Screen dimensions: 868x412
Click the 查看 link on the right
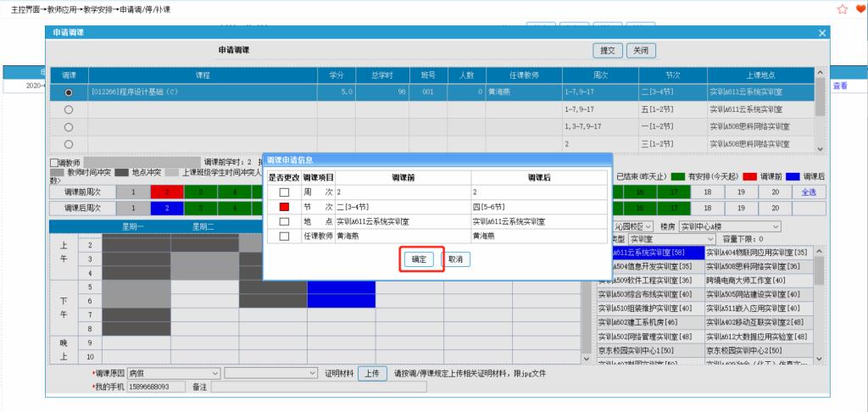click(839, 86)
